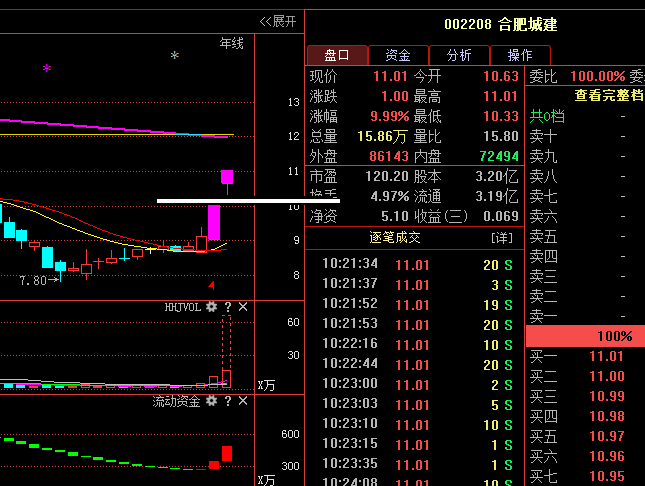The width and height of the screenshot is (645, 486).
Task: Click the 量比 value 15.80
Action: (501, 136)
